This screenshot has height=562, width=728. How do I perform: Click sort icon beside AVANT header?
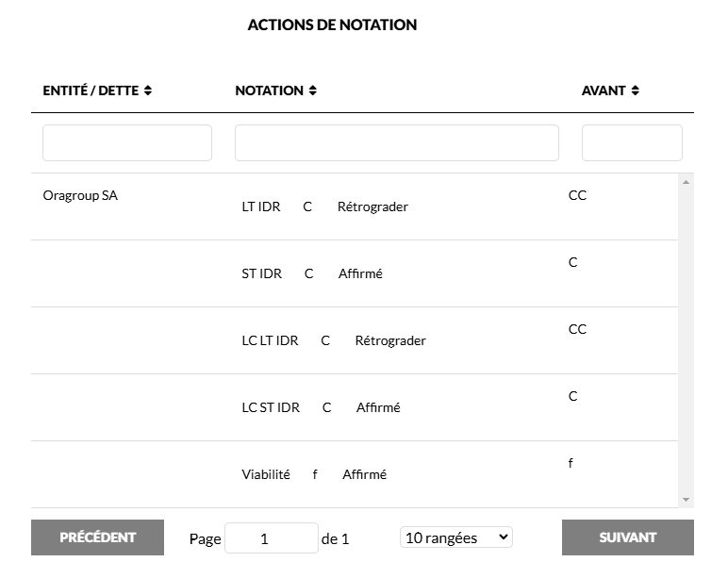tap(636, 91)
